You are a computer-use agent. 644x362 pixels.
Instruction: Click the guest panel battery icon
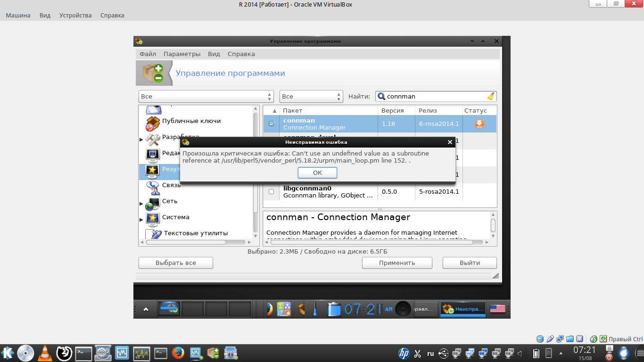pyautogui.click(x=334, y=309)
